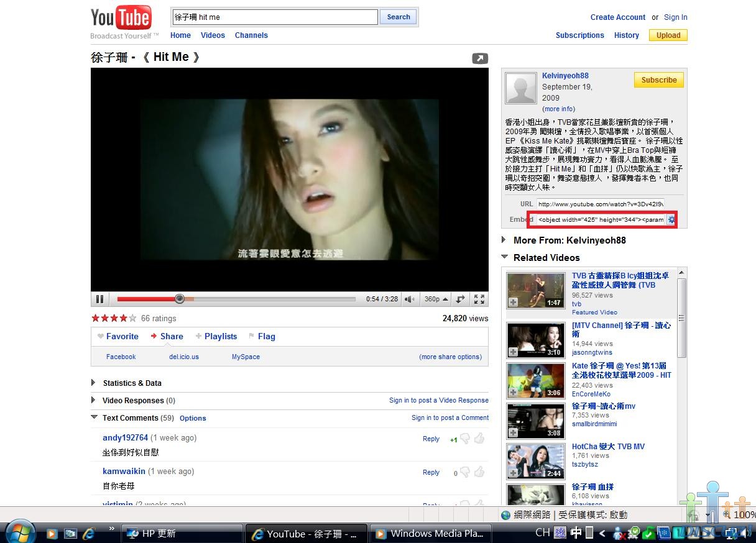The height and width of the screenshot is (543, 756).
Task: Go to the Home page
Action: [x=180, y=35]
